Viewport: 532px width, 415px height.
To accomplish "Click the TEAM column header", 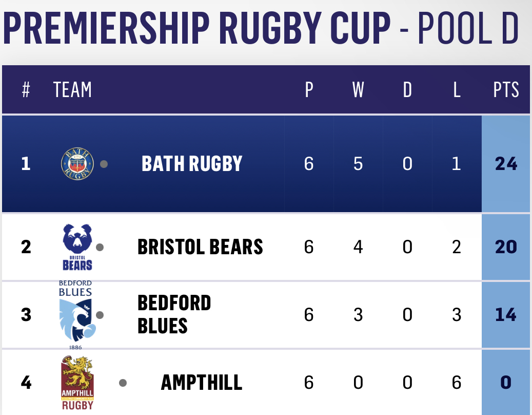I will [x=72, y=90].
